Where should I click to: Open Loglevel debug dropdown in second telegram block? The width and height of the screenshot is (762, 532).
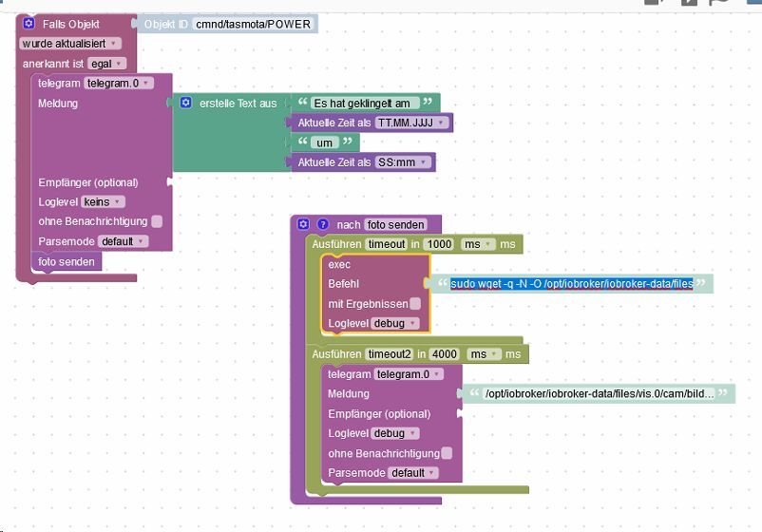point(395,433)
